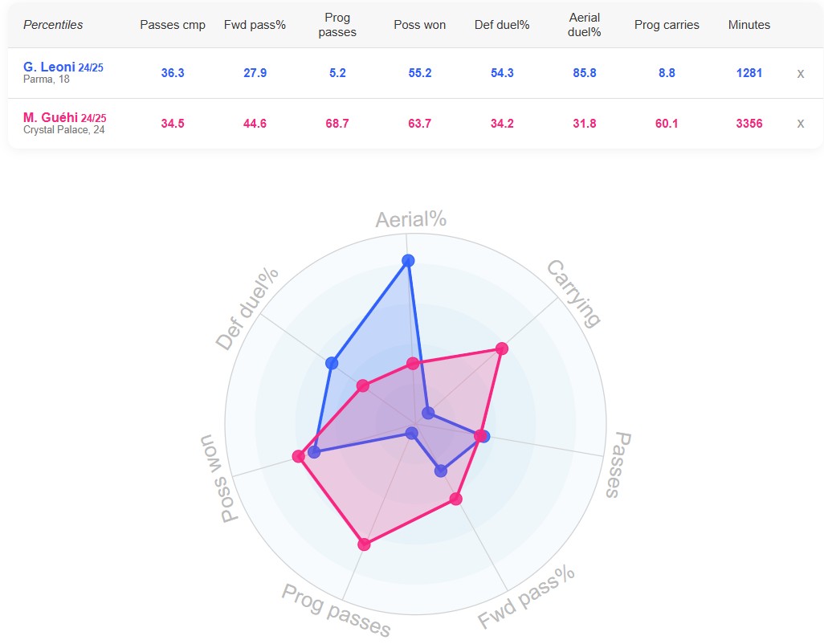The image size is (824, 644).
Task: Select Guéhi's 3356 minutes value
Action: tap(749, 124)
